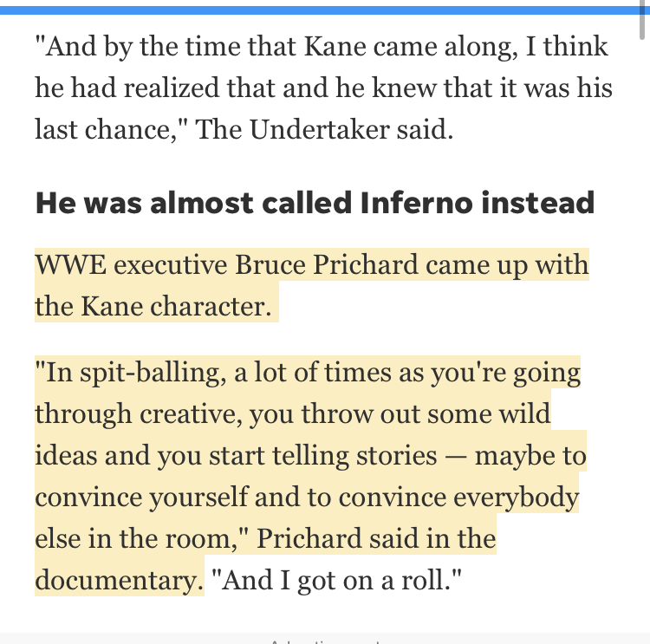Click the phrase "you throw out some wild"
650x644 pixels.
[x=400, y=414]
